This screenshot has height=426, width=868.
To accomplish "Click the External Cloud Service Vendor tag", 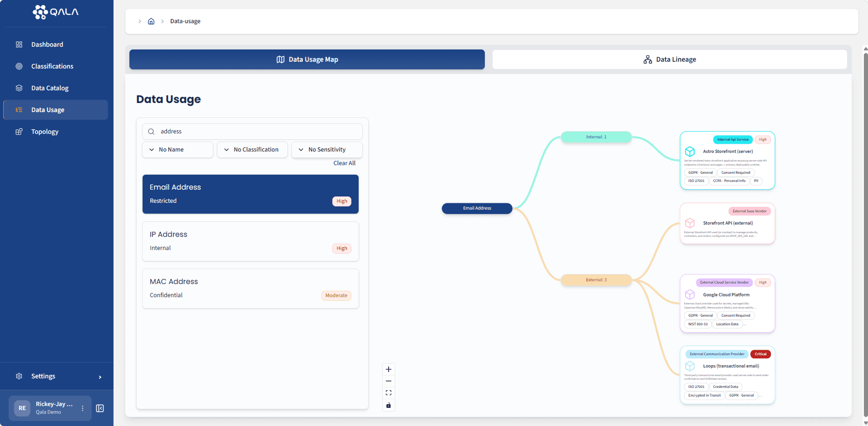I will pyautogui.click(x=724, y=283).
